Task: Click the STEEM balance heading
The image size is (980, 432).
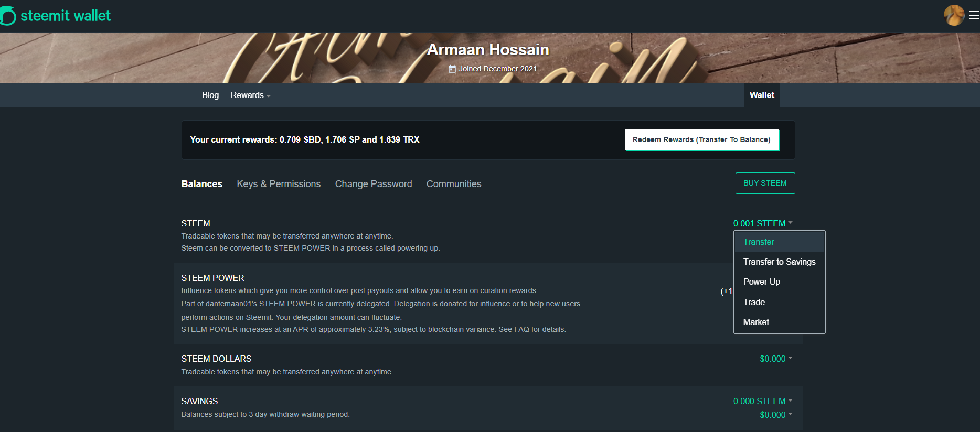Action: click(196, 224)
